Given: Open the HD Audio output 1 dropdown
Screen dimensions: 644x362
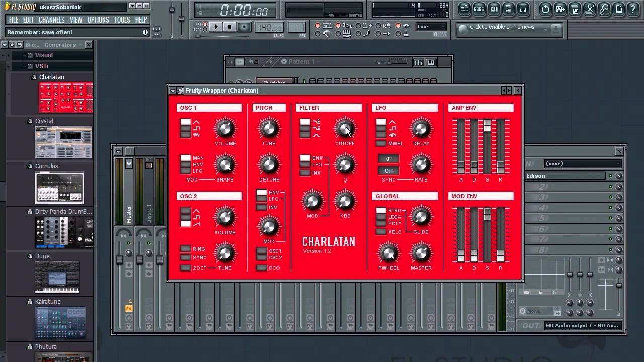Looking at the screenshot, I should [584, 326].
